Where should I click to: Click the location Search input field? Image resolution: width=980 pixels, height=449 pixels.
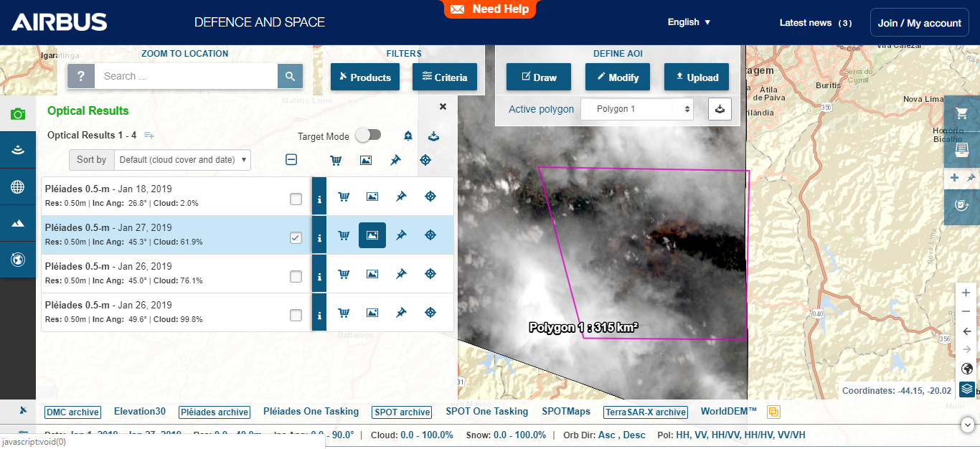(187, 76)
